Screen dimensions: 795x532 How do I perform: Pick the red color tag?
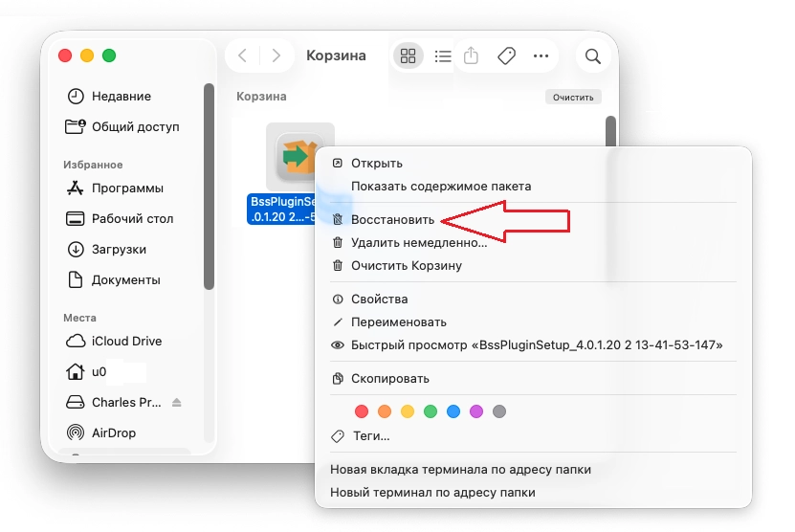(x=362, y=411)
